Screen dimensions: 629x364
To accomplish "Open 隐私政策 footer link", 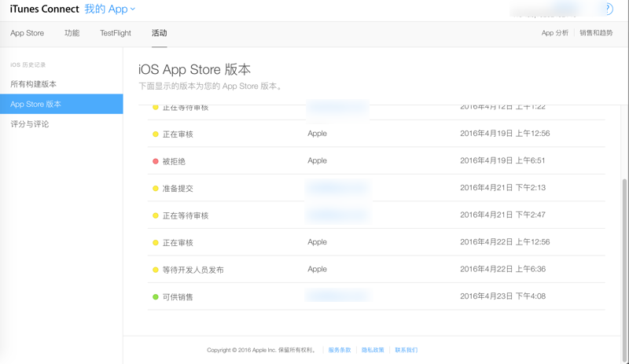I will coord(373,350).
